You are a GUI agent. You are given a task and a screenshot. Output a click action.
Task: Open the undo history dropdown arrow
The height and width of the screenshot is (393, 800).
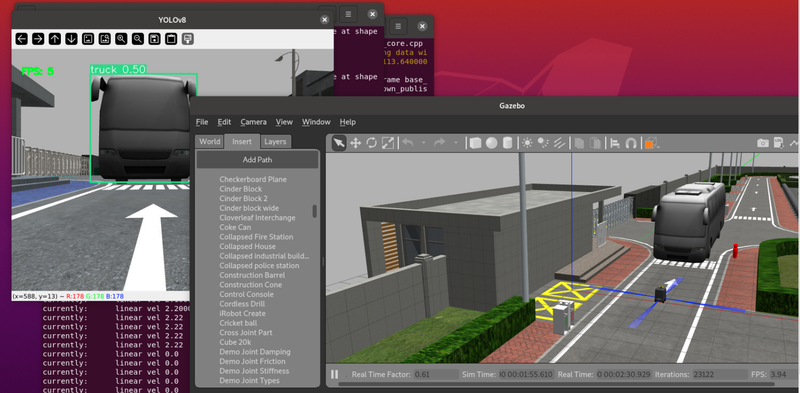pos(423,144)
